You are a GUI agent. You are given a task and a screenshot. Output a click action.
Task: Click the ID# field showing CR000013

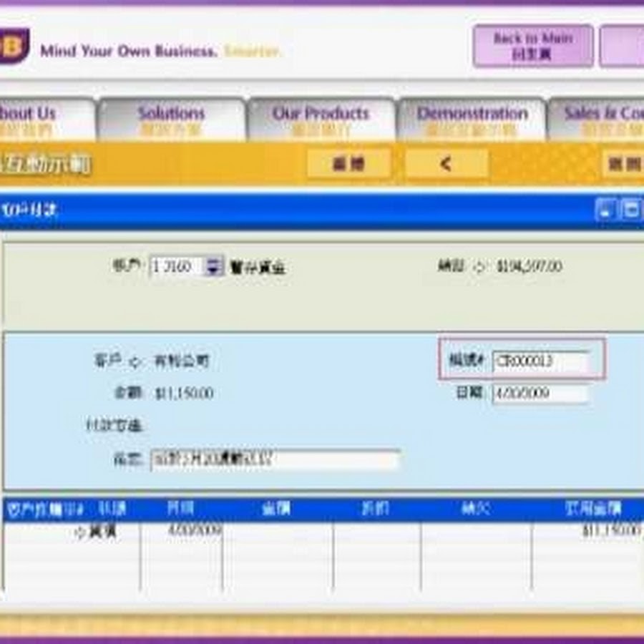(540, 361)
